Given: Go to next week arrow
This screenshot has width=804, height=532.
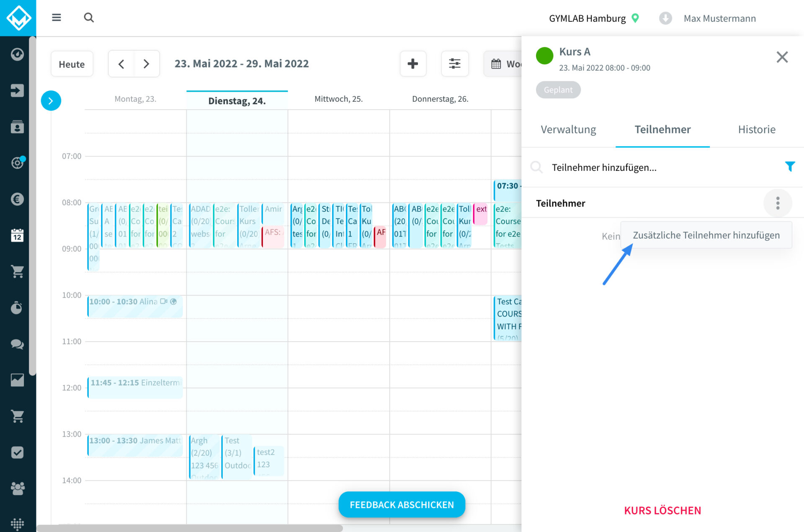Looking at the screenshot, I should tap(146, 64).
